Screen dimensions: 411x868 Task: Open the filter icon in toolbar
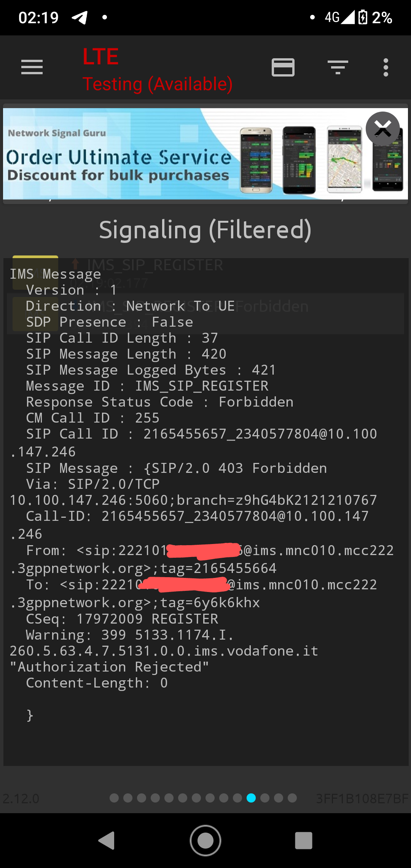[338, 67]
